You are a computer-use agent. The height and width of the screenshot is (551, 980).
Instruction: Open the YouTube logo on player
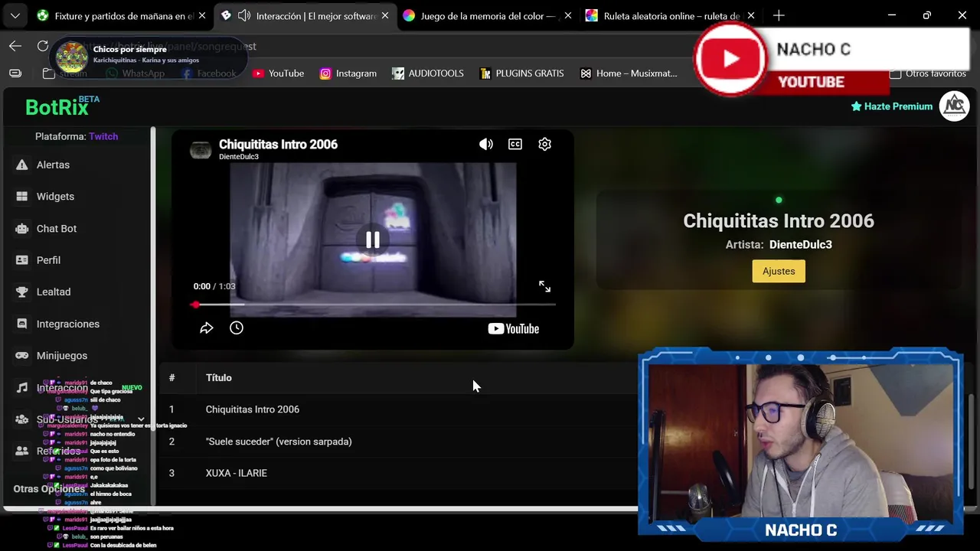(514, 329)
